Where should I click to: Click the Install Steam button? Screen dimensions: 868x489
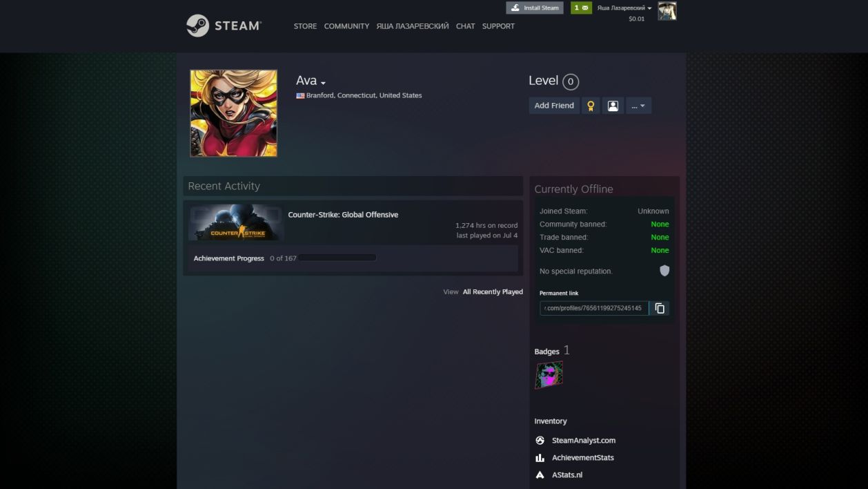(x=535, y=8)
